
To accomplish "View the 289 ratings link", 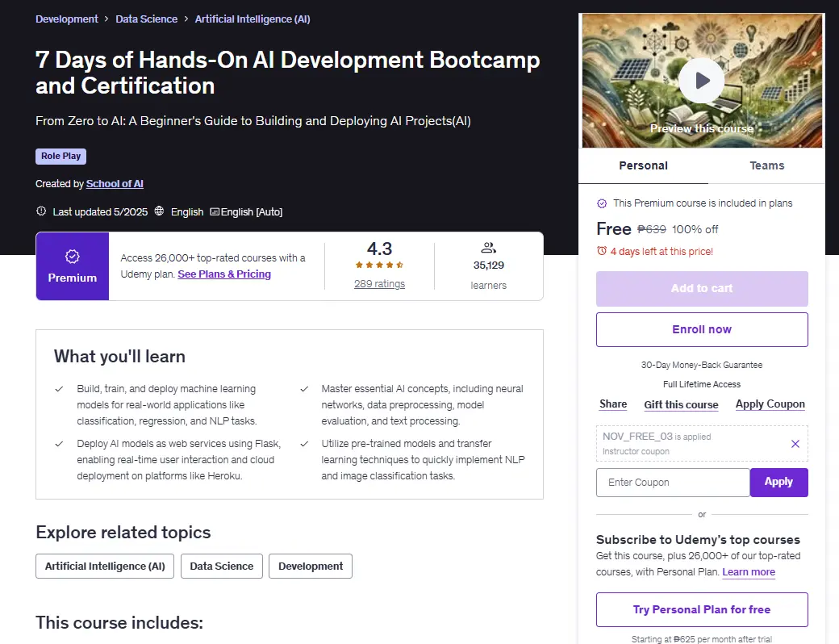I will click(x=379, y=284).
